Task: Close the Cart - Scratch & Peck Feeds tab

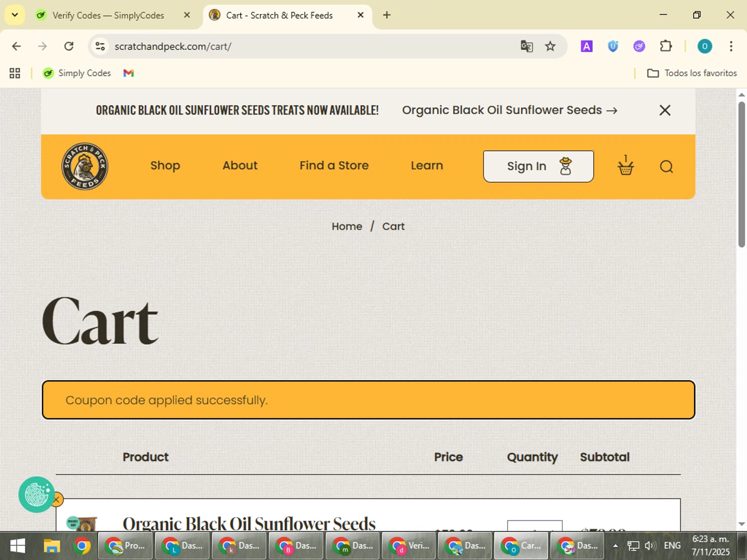Action: (361, 15)
